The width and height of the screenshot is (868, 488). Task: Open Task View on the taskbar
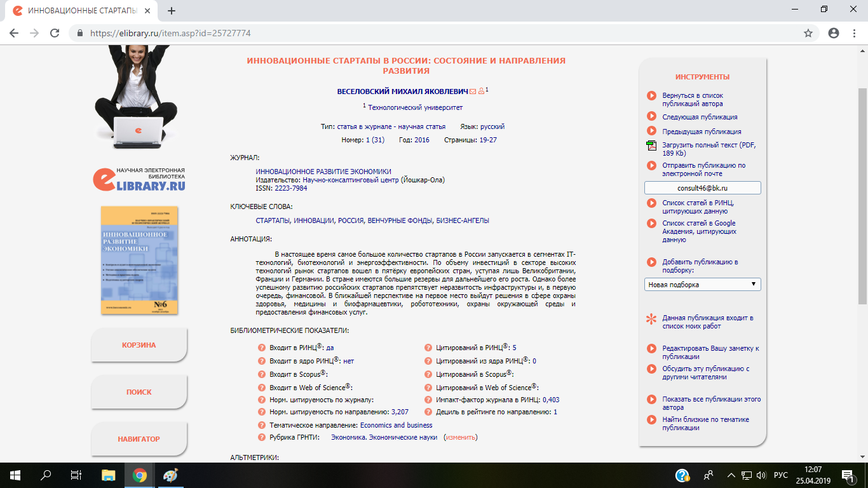(x=76, y=475)
